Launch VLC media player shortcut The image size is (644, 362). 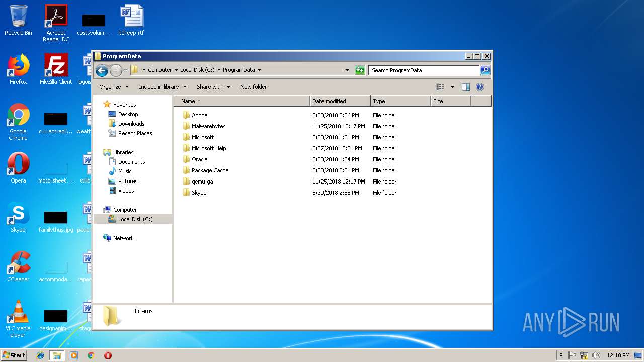(x=18, y=319)
